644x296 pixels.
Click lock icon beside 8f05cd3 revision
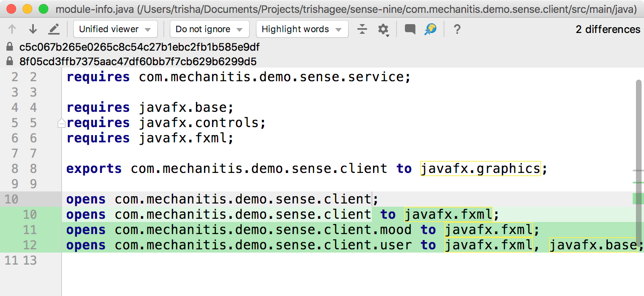pos(10,61)
